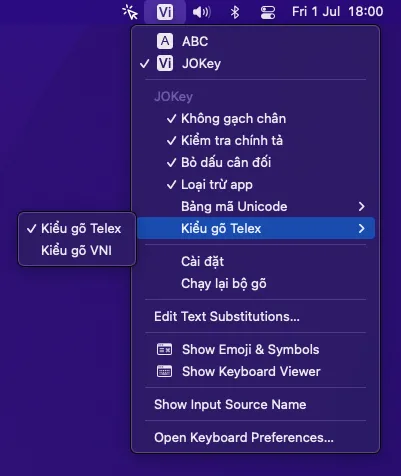Select the JOKey input source
The image size is (401, 476).
[256, 63]
